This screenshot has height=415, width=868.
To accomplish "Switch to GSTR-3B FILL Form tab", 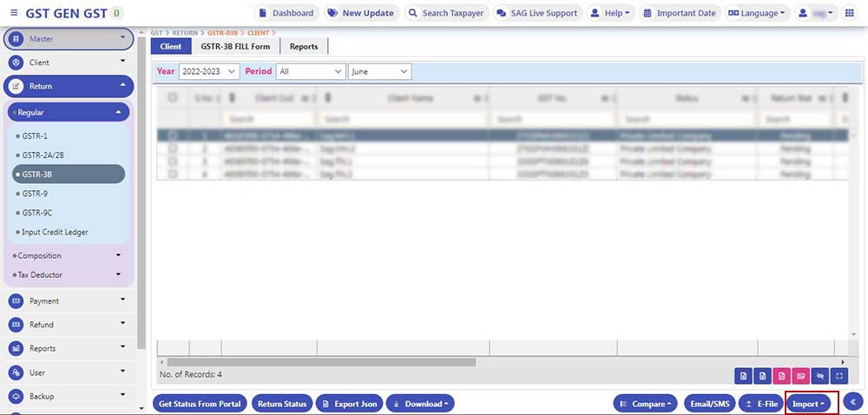I will point(235,47).
